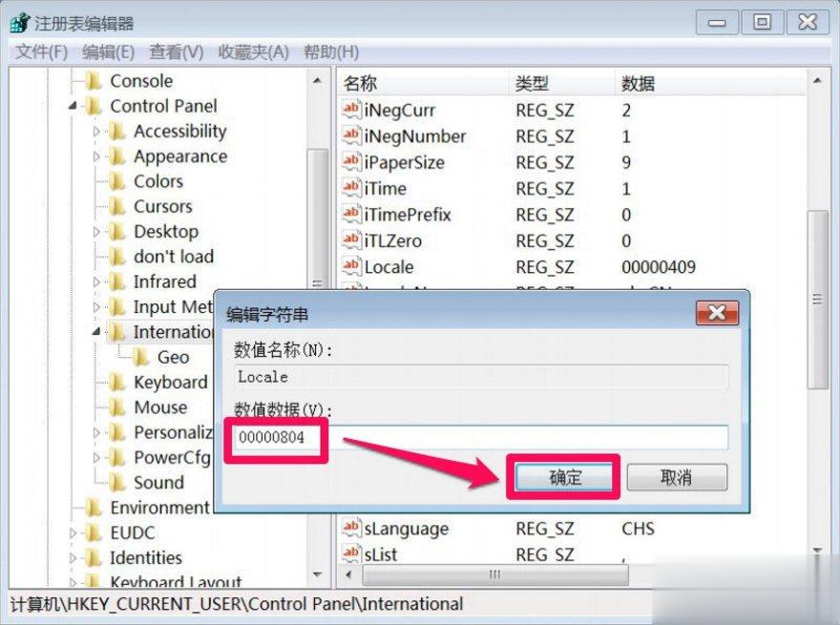Select the Identities tree item
Screen dimensions: 840x625
click(146, 558)
